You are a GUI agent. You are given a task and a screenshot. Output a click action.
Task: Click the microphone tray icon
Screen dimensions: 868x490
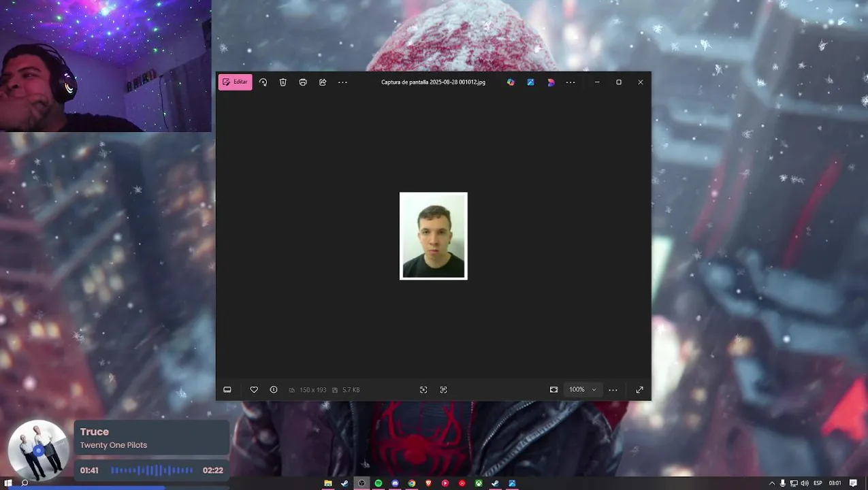[x=782, y=483]
